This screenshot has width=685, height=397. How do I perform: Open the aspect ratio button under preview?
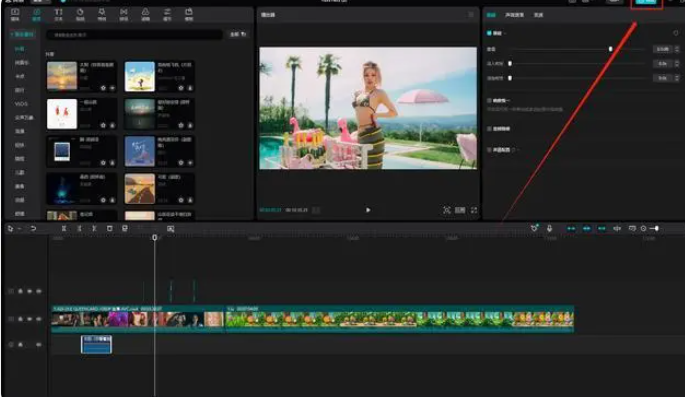coord(460,210)
